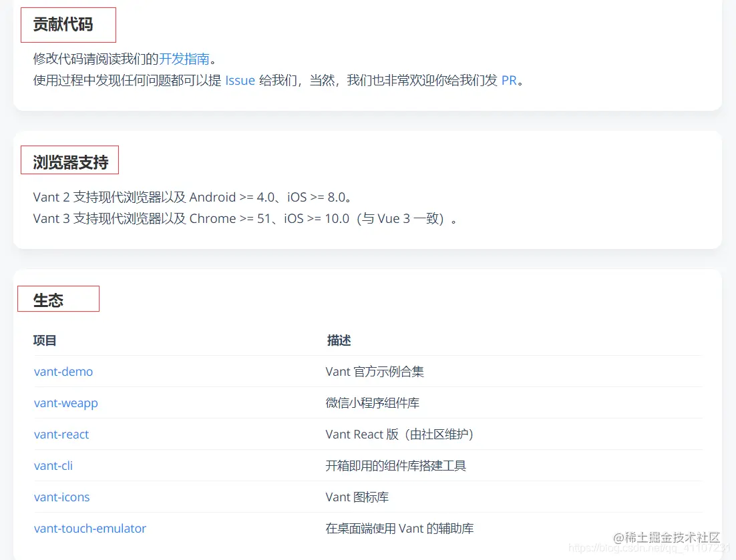Open the vant-cli project link
Viewport: 736px width, 560px height.
(53, 466)
